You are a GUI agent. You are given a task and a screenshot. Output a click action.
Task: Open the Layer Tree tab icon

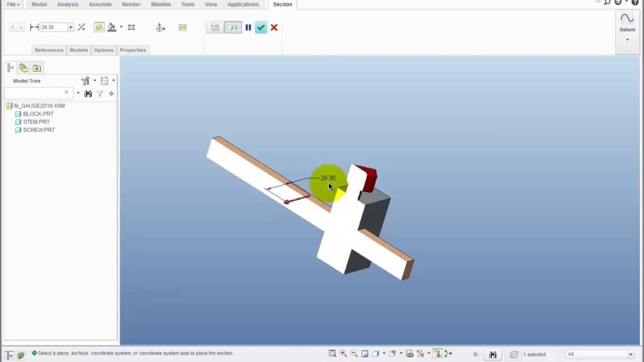pos(24,68)
